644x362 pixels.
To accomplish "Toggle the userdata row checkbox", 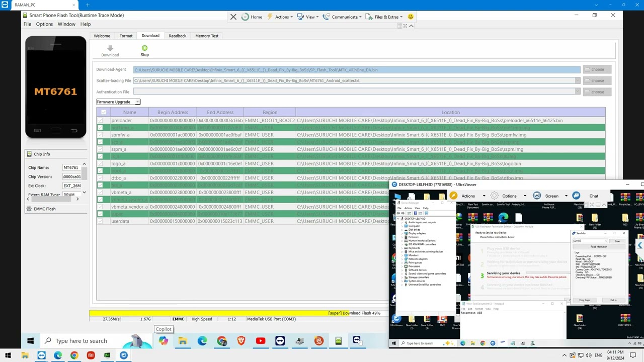I will (x=100, y=221).
